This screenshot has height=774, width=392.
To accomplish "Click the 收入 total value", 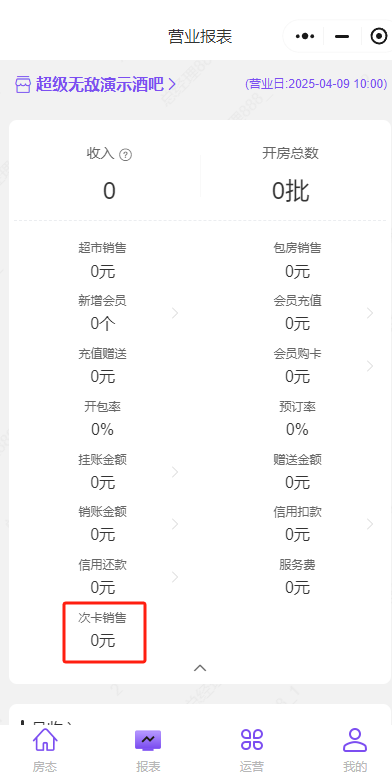I will (109, 191).
